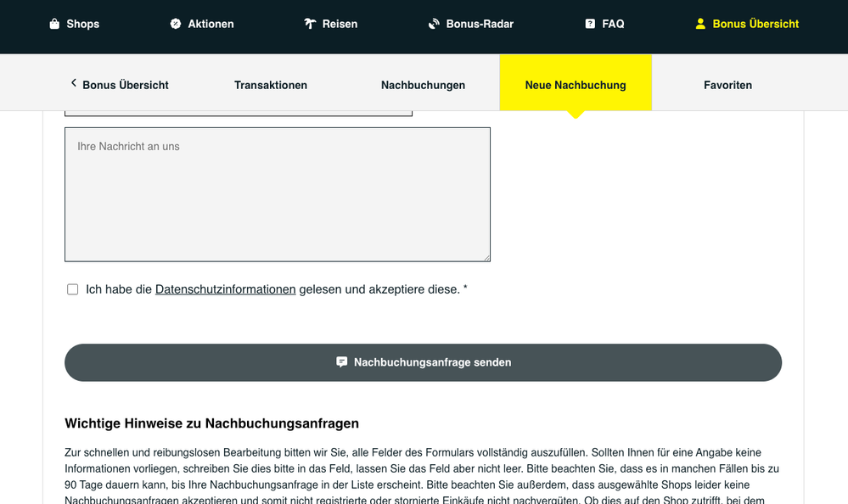Click the partially visible field above the message box
The height and width of the screenshot is (504, 848).
pos(239,113)
